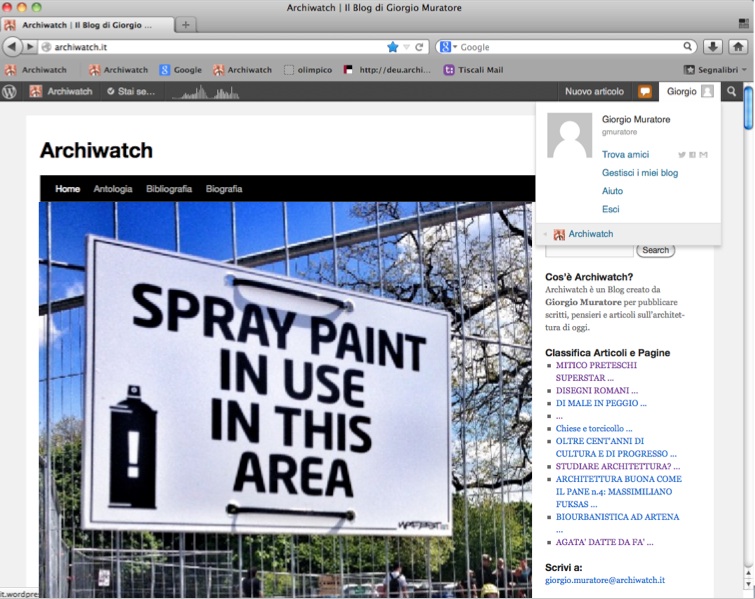Open the Antologia navigation menu item
755x599 pixels.
(113, 189)
